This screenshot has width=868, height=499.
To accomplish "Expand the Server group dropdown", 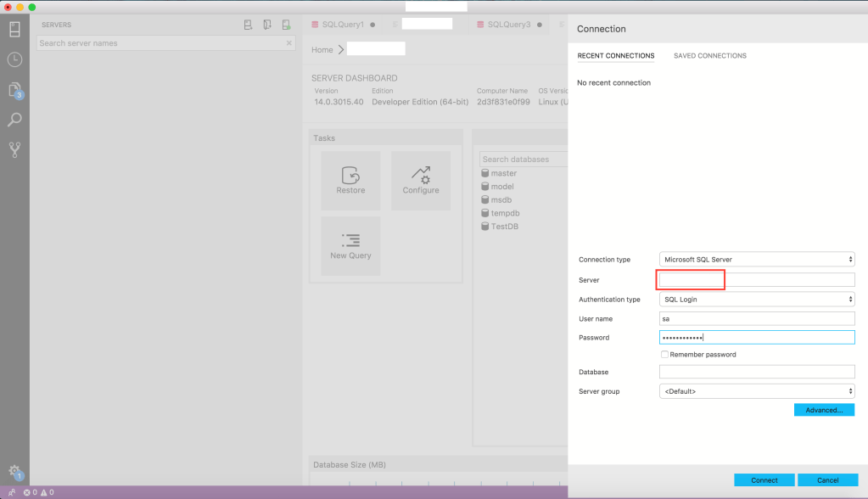I will tap(756, 391).
